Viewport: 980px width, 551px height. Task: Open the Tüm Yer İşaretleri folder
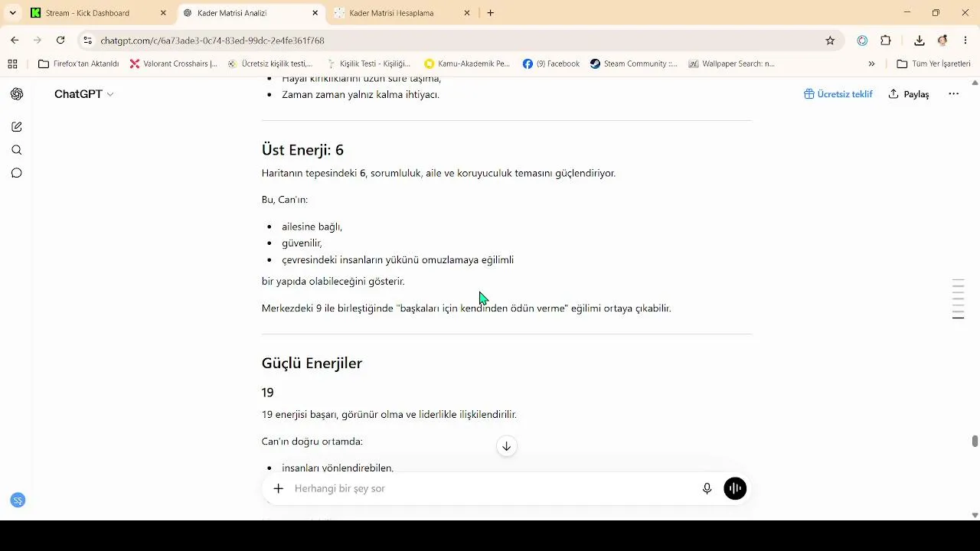point(933,64)
